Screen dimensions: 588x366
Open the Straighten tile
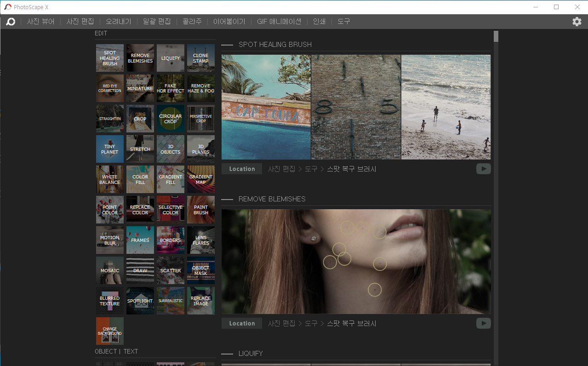point(110,119)
